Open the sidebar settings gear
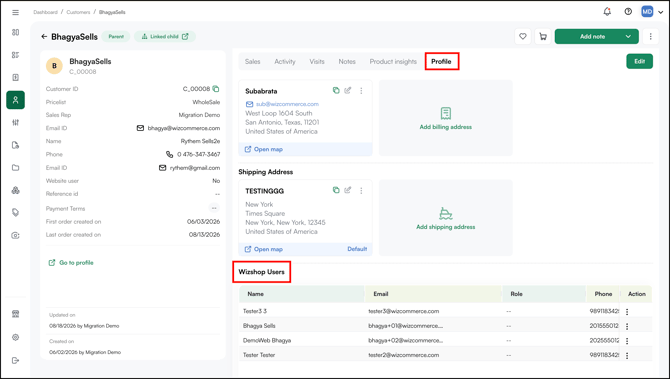The image size is (670, 379). pos(15,337)
